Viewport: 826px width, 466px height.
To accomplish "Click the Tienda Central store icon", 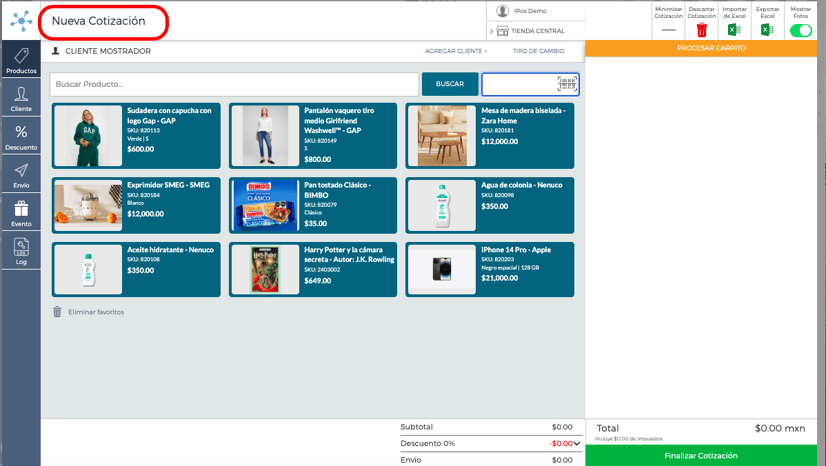I will click(503, 31).
